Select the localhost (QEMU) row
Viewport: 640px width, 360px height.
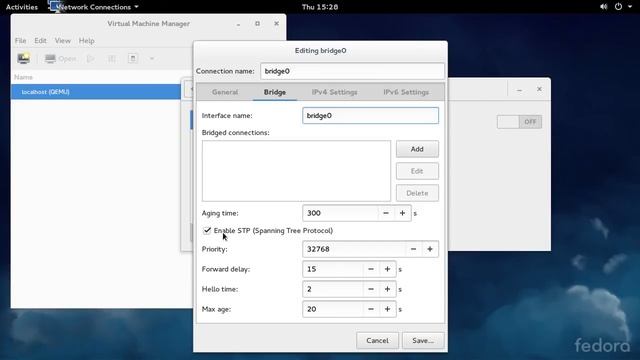96,92
